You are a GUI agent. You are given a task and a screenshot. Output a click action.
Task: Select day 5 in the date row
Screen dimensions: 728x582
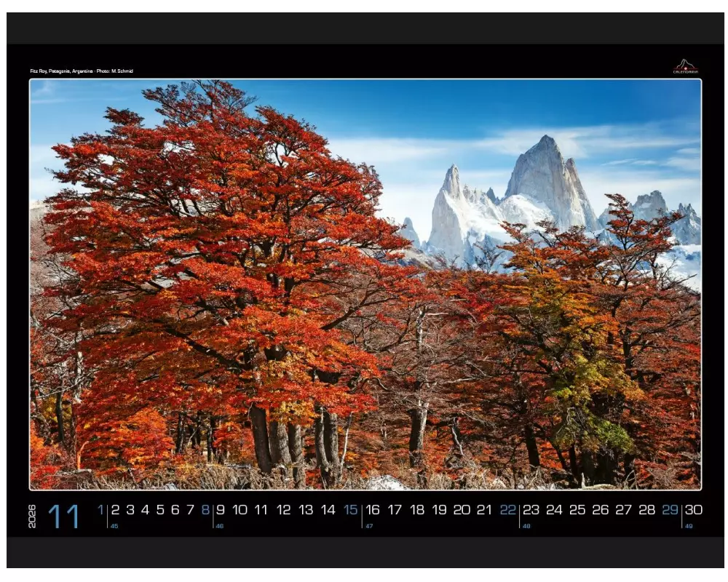click(160, 510)
